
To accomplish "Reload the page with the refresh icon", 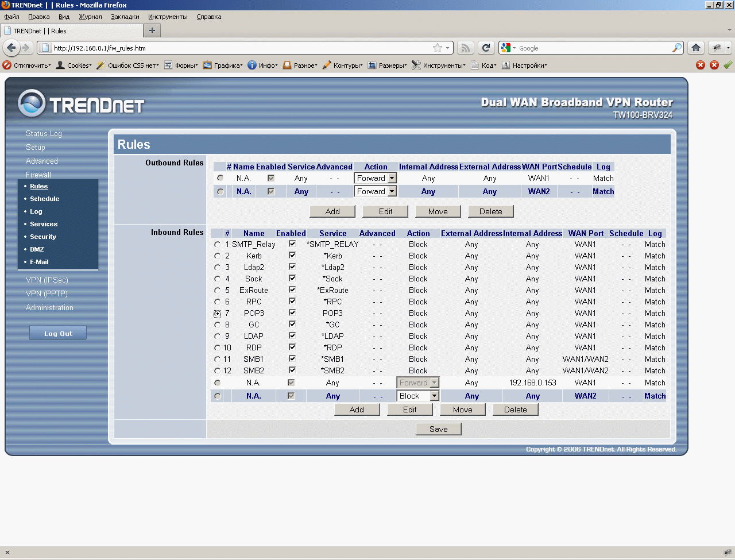I will (486, 48).
